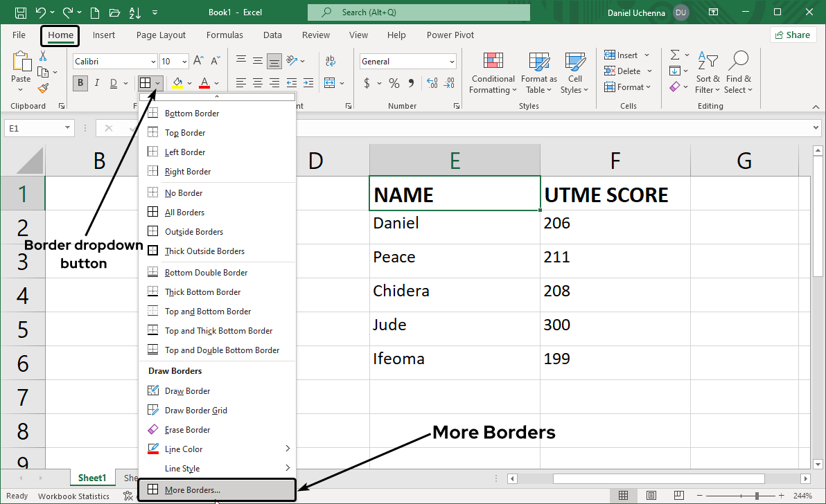Choose the Draw Border pencil tool
Image resolution: width=826 pixels, height=504 pixels.
187,391
